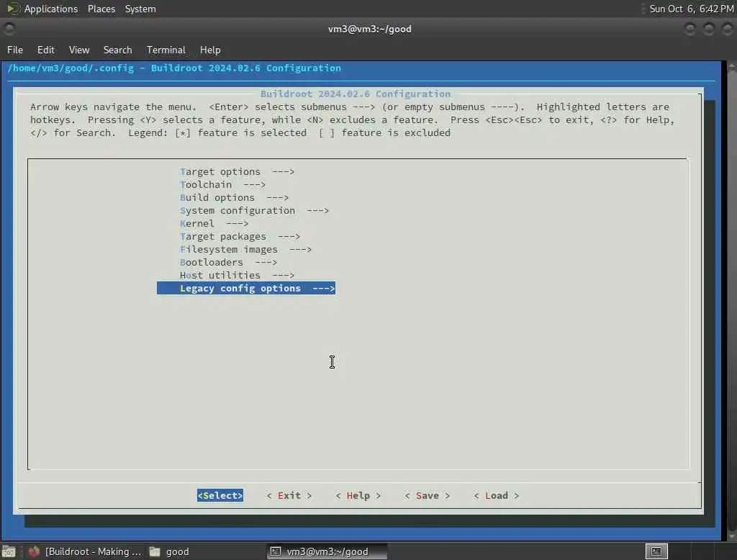Click the clock showing Sun Oct 6
Screen dimensions: 737x560
click(x=691, y=9)
